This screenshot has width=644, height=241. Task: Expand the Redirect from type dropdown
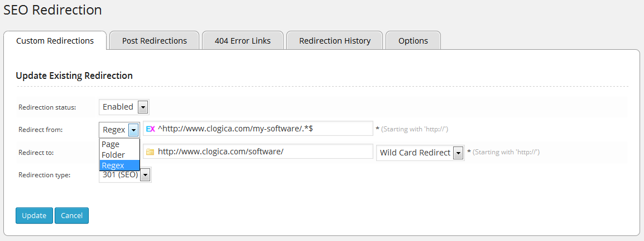click(119, 130)
